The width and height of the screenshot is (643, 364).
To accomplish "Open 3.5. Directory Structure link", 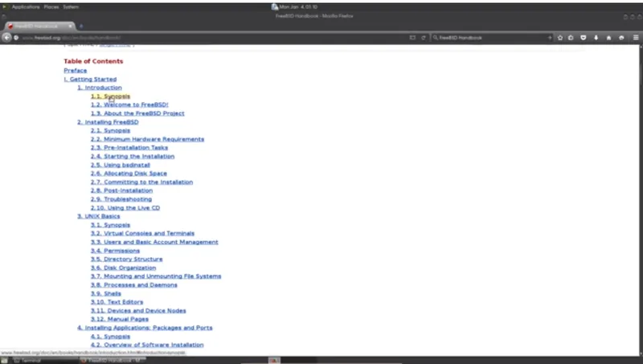I will (x=127, y=260).
